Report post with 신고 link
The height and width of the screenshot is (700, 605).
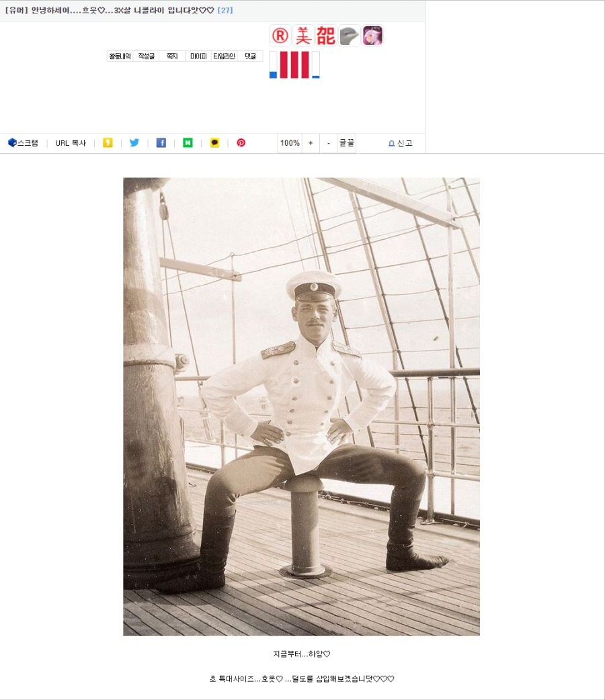pos(401,143)
